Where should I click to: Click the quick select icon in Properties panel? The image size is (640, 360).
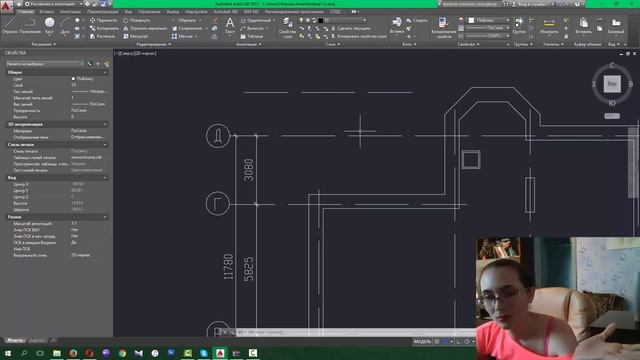[x=107, y=64]
